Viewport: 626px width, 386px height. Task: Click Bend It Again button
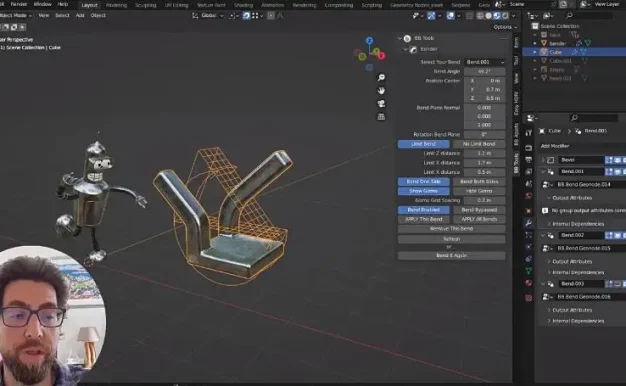click(452, 255)
